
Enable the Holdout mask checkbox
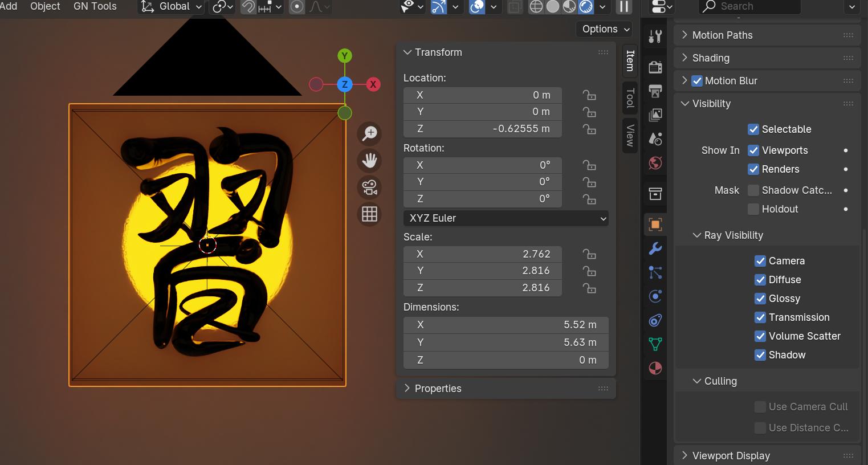click(x=753, y=209)
